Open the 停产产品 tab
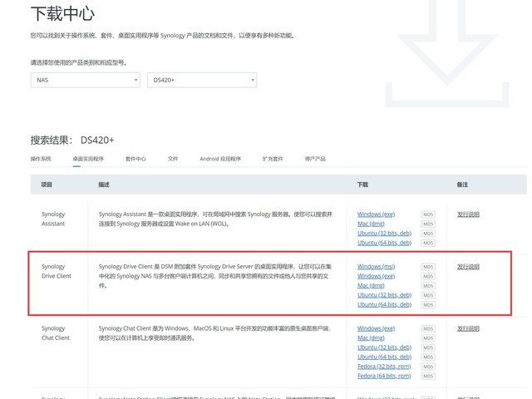532x399 pixels. (x=315, y=159)
